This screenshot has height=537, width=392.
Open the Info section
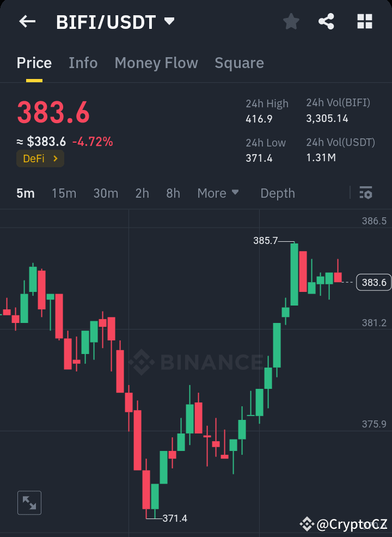pos(83,63)
